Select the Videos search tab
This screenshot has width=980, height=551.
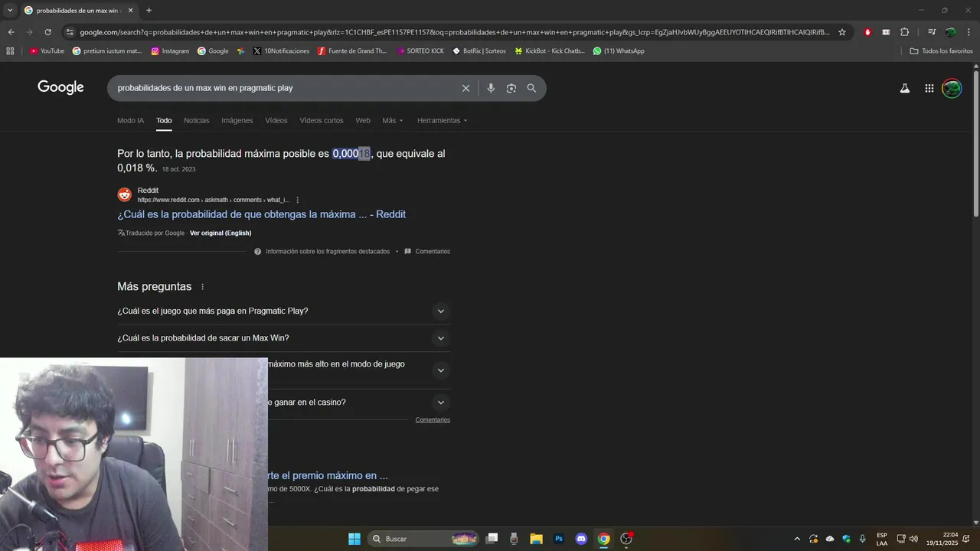(276, 121)
